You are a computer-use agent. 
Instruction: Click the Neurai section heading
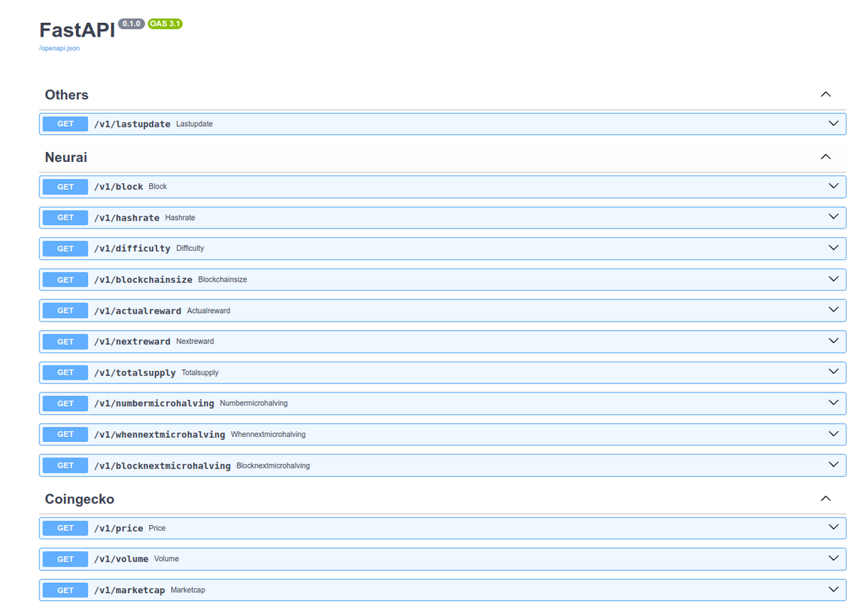pyautogui.click(x=66, y=157)
